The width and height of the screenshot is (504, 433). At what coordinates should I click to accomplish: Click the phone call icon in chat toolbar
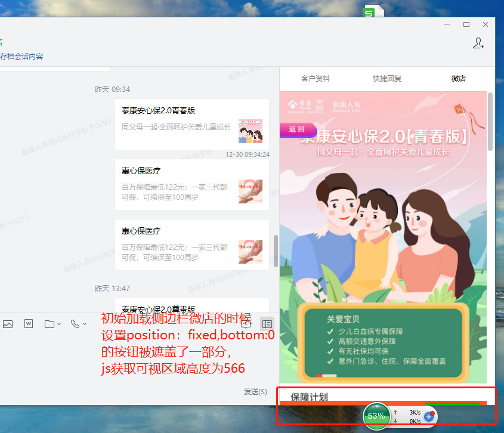coord(75,324)
